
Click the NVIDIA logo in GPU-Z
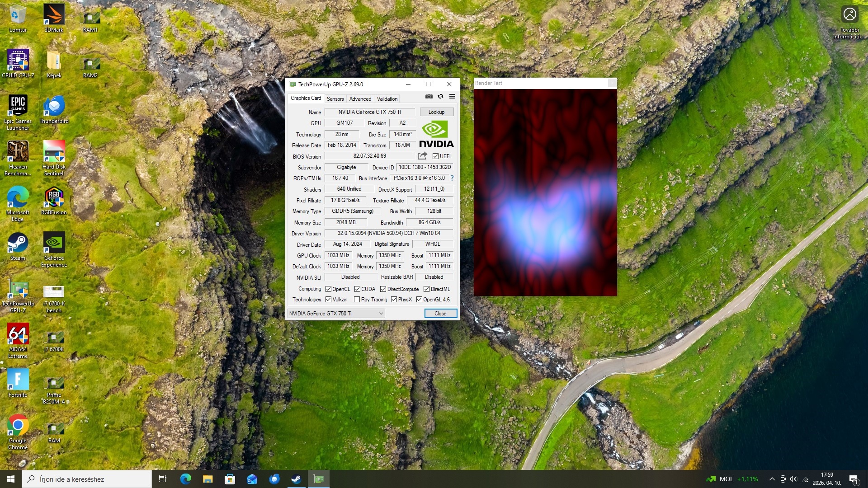pyautogui.click(x=436, y=134)
